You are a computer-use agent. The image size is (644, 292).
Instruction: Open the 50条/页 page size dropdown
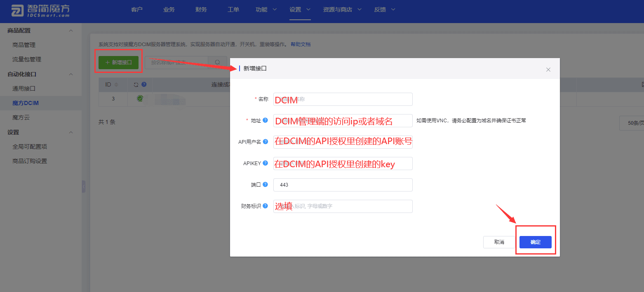click(632, 123)
